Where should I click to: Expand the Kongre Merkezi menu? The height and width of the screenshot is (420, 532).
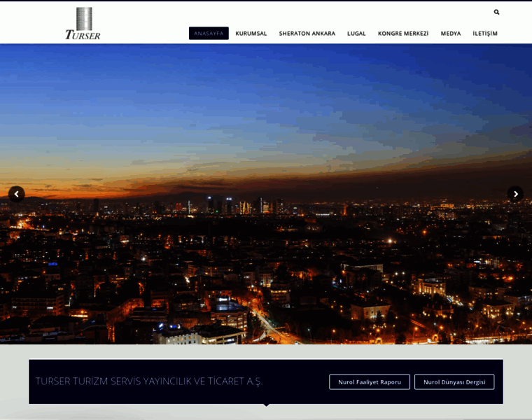tap(402, 33)
